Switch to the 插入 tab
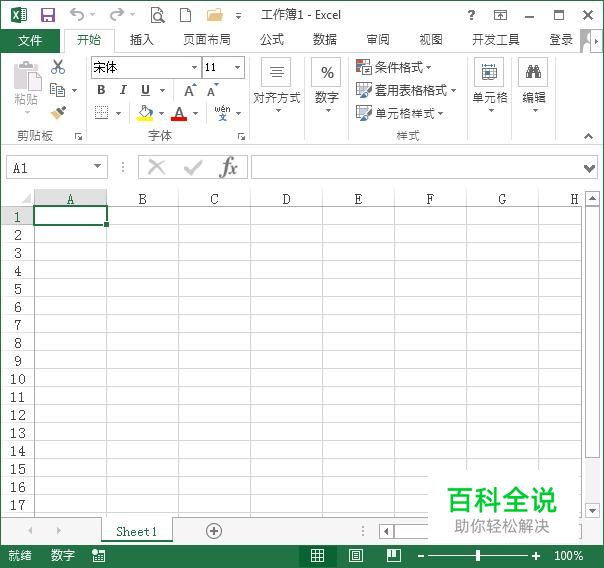This screenshot has height=568, width=604. coord(141,40)
